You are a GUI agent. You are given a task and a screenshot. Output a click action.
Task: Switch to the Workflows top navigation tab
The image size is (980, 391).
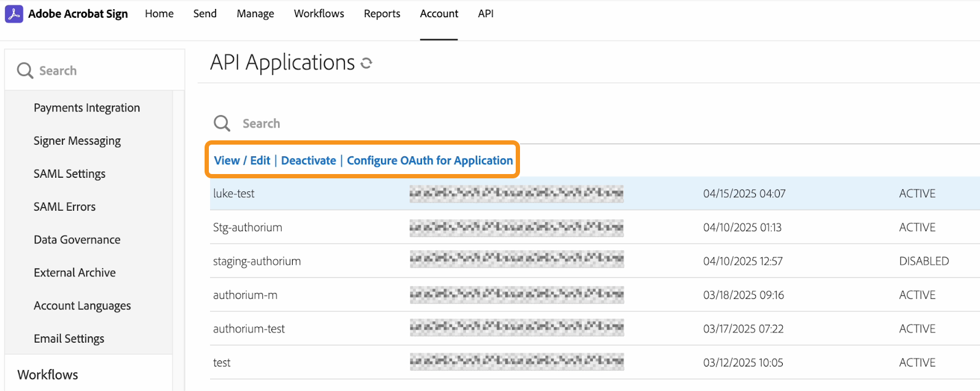coord(318,13)
